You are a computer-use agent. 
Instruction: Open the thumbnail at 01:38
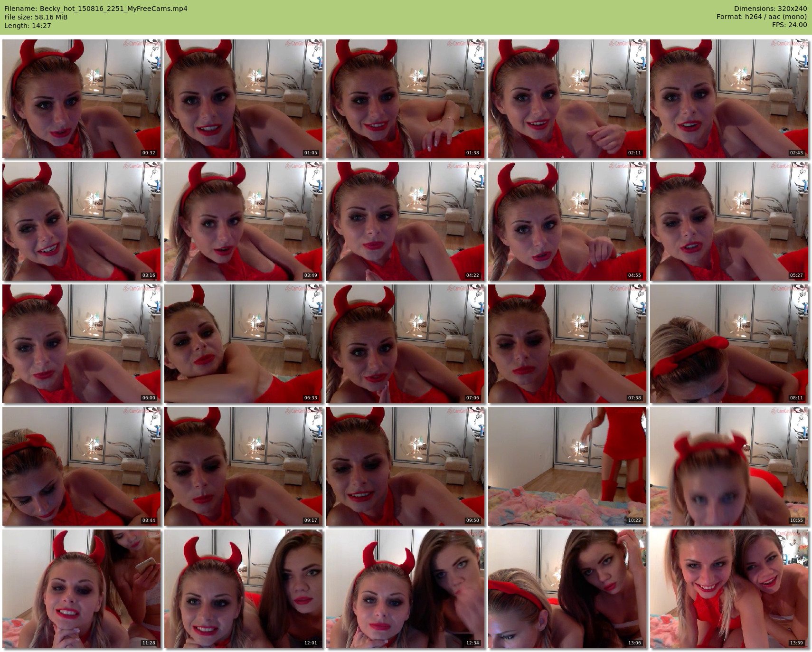pos(405,99)
